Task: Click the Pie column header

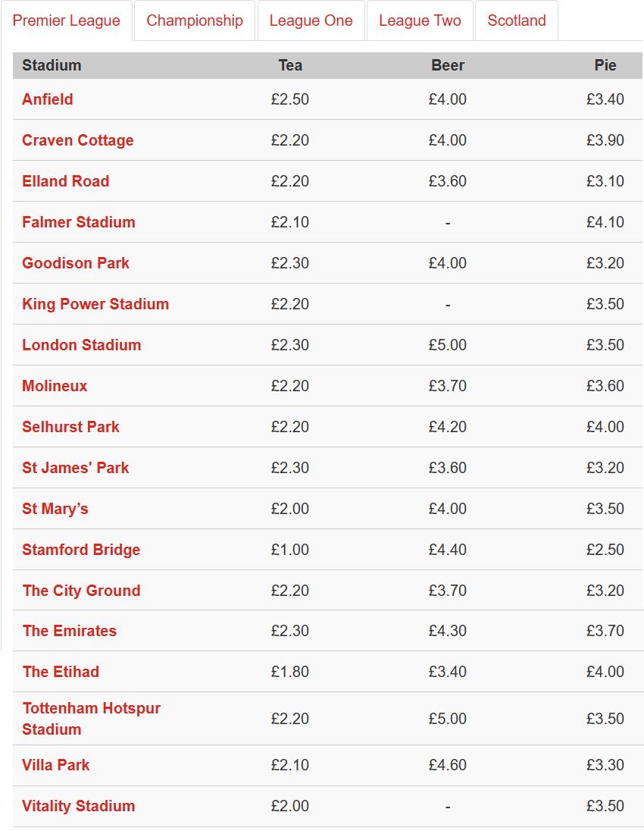Action: click(x=605, y=65)
